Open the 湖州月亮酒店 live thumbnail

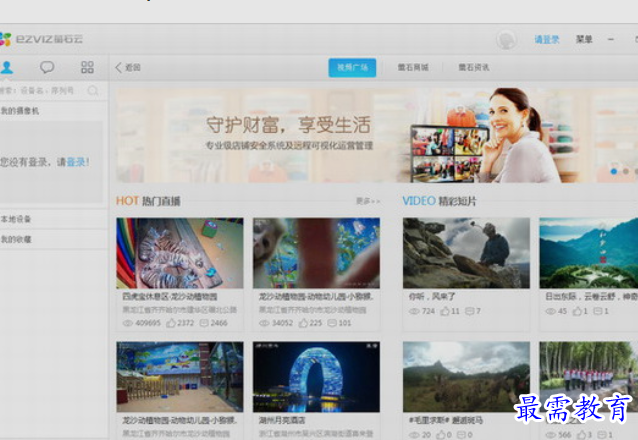click(316, 377)
